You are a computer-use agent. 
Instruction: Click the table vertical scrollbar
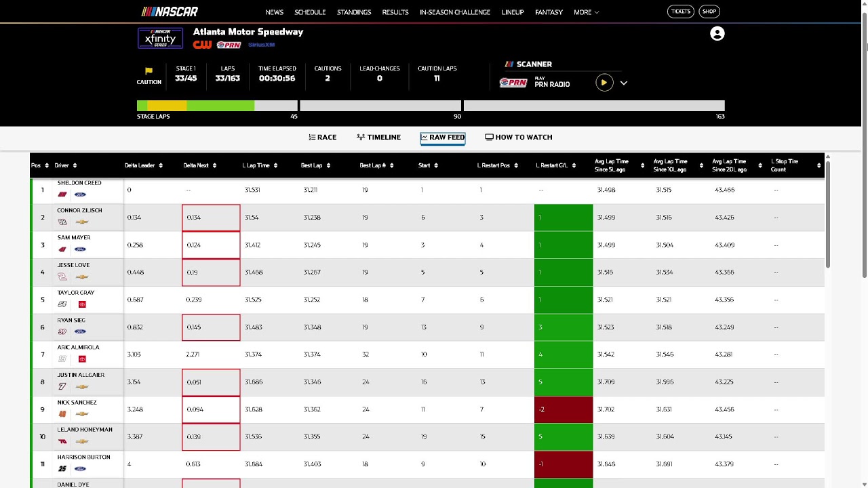tap(827, 213)
